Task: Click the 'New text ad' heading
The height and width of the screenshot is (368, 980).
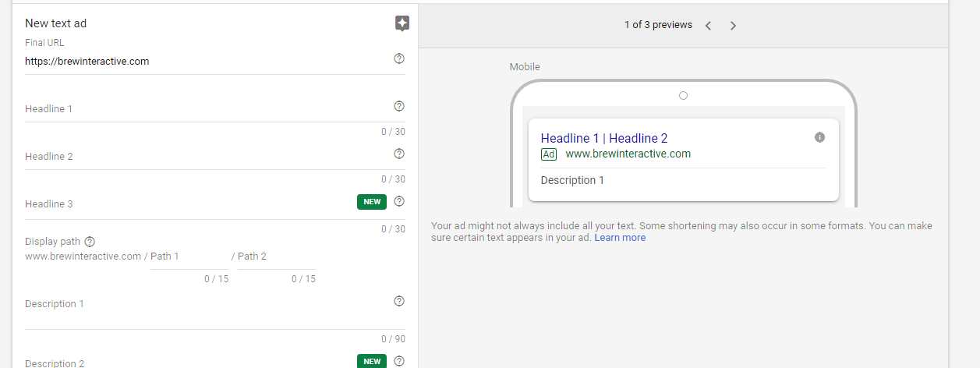Action: point(56,23)
